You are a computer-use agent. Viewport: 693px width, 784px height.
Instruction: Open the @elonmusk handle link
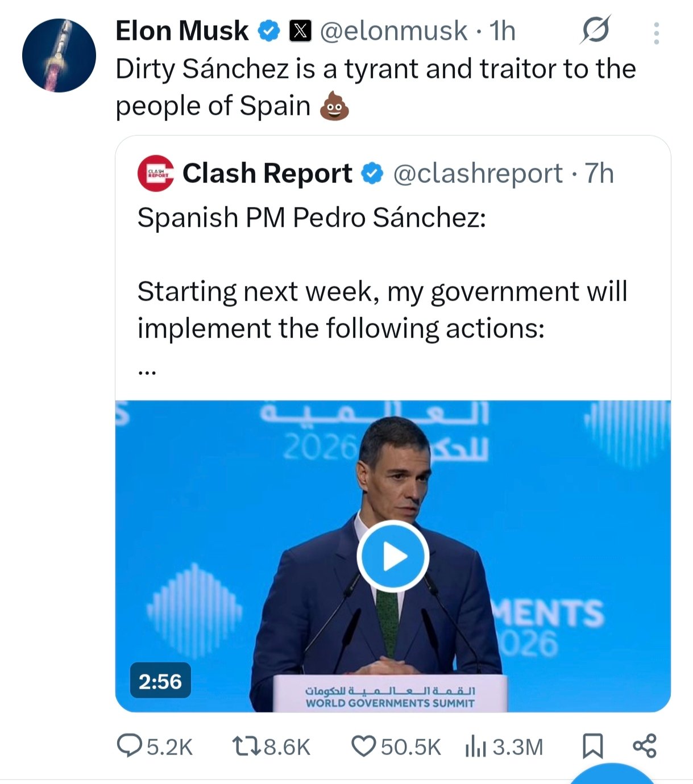pyautogui.click(x=393, y=31)
